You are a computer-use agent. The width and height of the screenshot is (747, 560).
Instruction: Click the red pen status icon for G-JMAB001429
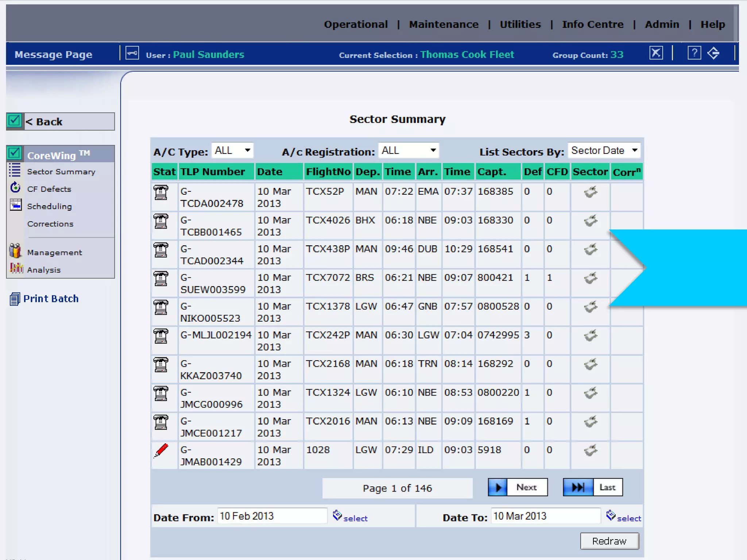point(161,451)
